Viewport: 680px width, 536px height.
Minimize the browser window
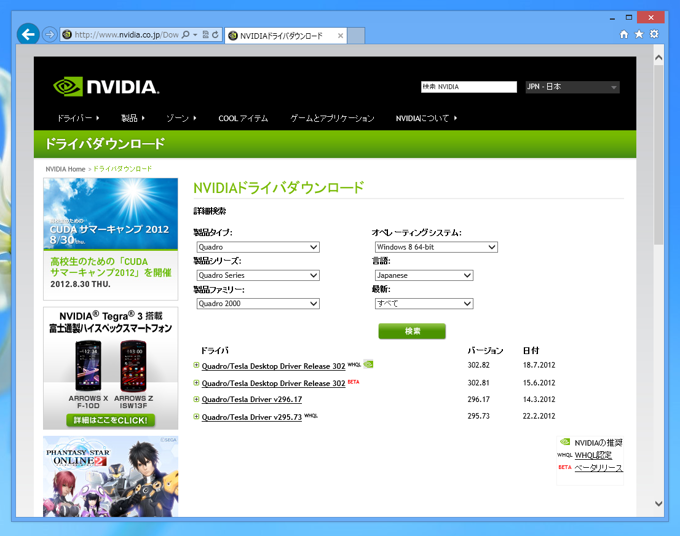click(x=612, y=18)
